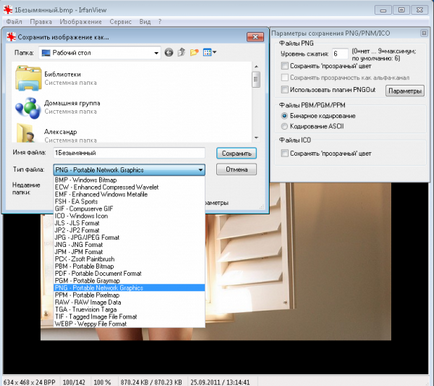Enable 'Использовать плагин PNGOut' checkbox
The width and height of the screenshot is (434, 386).
pos(285,90)
